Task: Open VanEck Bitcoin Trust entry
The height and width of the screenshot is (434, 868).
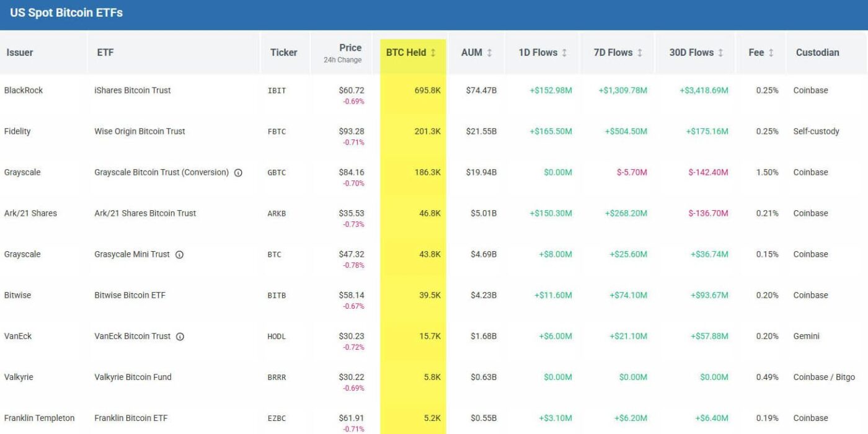Action: [x=132, y=336]
